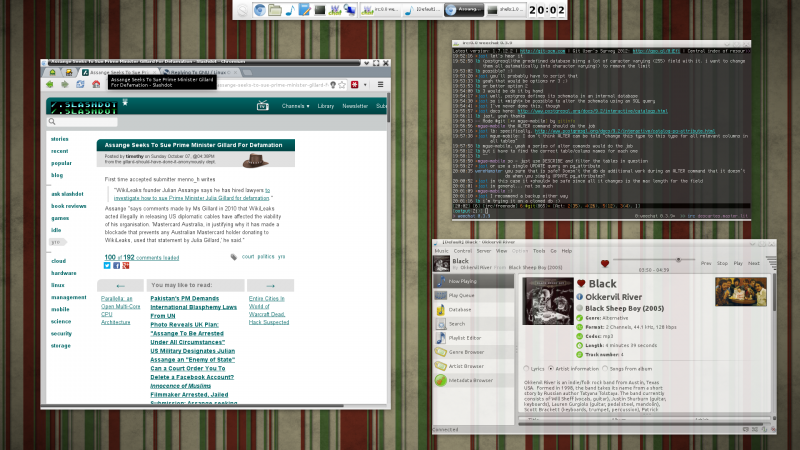This screenshot has height=450, width=800.
Task: Bookmark page with the star icon
Action: click(342, 85)
